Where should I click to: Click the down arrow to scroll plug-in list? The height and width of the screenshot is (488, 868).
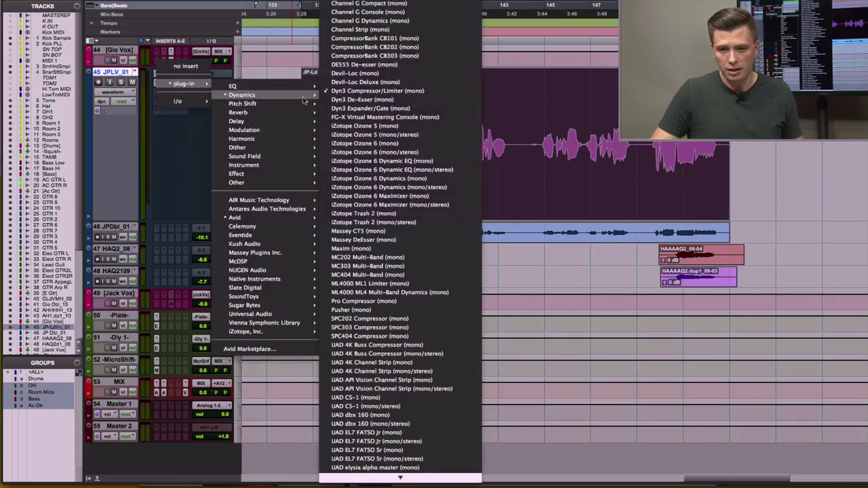pyautogui.click(x=400, y=478)
